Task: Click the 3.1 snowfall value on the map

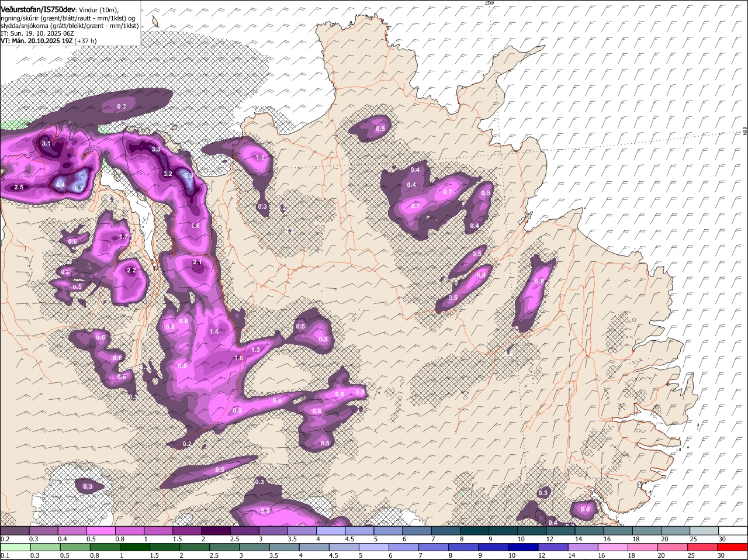Action: [47, 144]
